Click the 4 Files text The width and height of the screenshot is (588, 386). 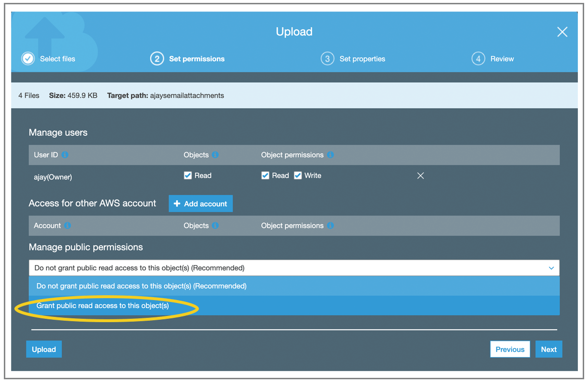pos(29,96)
